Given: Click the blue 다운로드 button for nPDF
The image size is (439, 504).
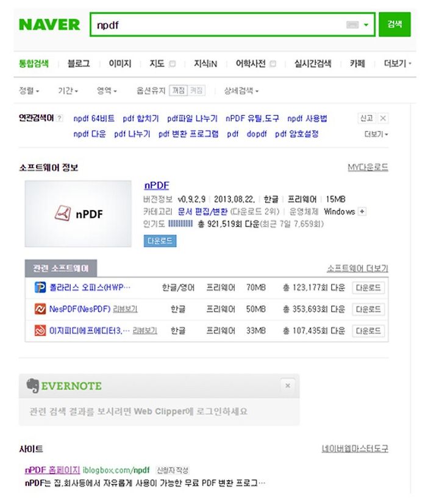Looking at the screenshot, I should pos(160,241).
